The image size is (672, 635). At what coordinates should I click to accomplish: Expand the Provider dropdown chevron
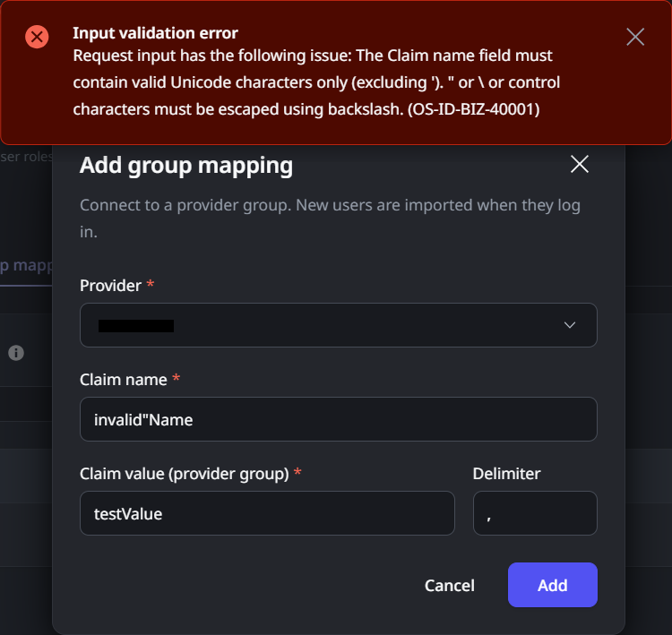(x=570, y=325)
